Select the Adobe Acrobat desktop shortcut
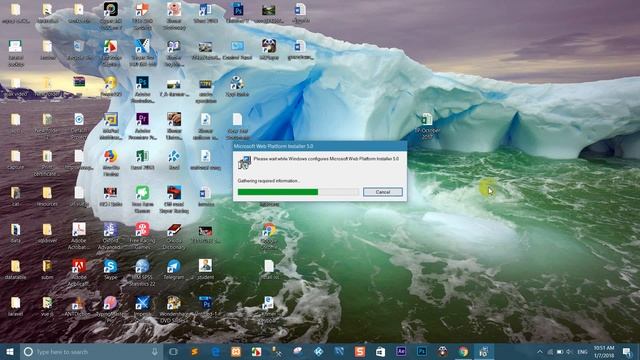Screen dimensions: 640x360 78,236
